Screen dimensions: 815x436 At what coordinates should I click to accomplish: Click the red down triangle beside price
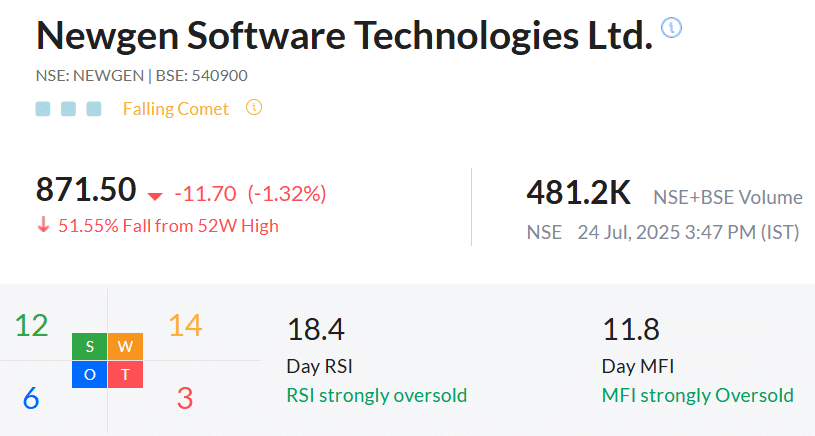click(x=155, y=196)
